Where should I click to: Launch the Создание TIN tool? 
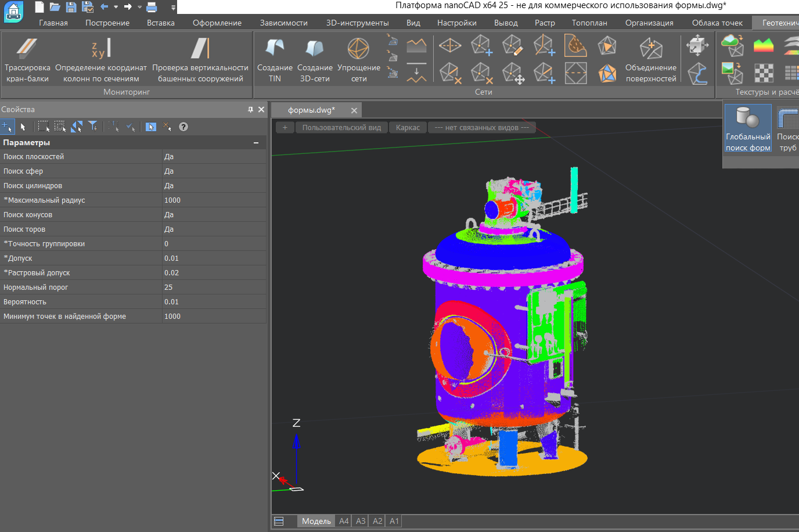275,58
